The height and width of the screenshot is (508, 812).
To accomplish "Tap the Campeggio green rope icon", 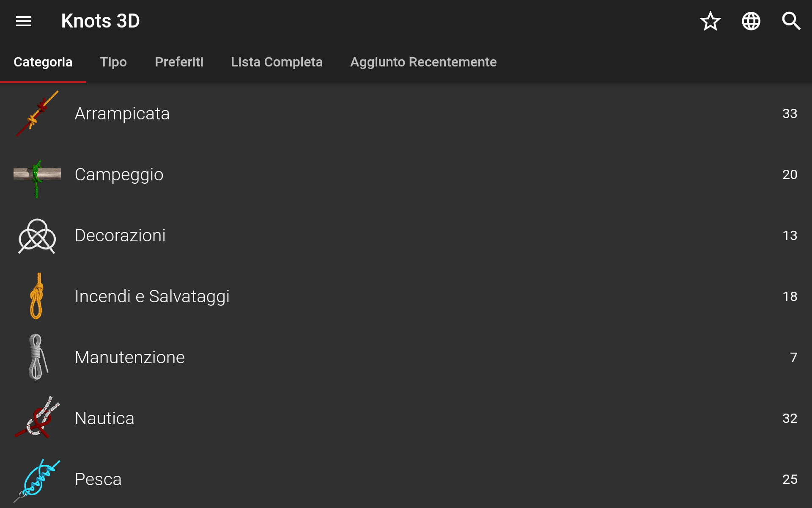I will click(x=37, y=174).
